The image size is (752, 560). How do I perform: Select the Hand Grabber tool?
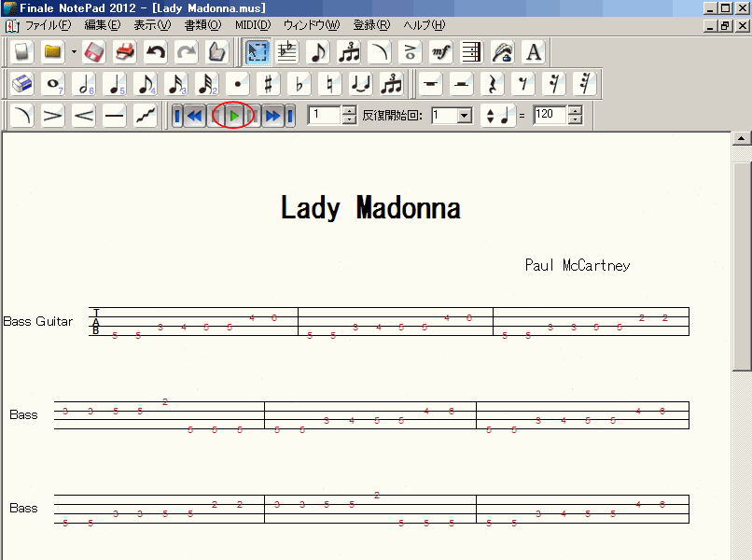216,52
